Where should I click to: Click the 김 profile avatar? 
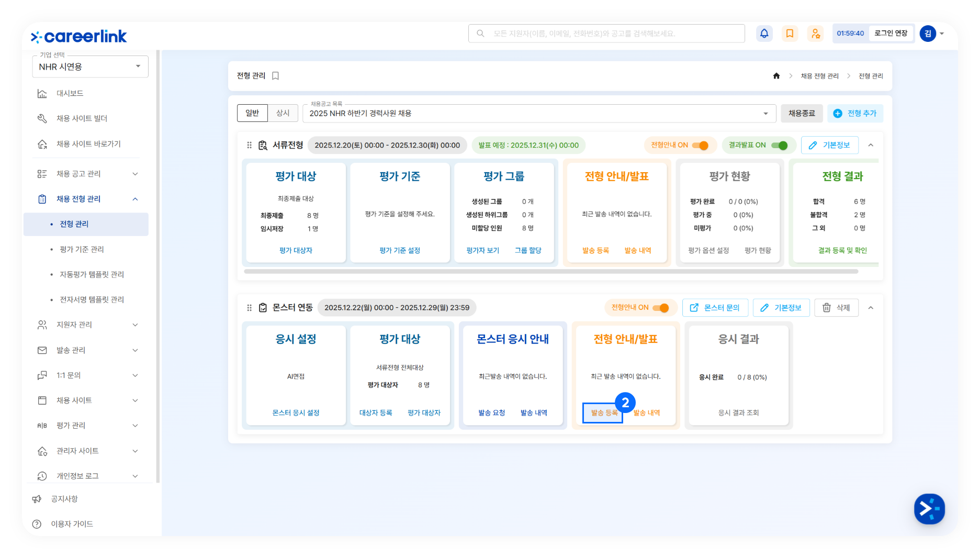click(x=927, y=34)
